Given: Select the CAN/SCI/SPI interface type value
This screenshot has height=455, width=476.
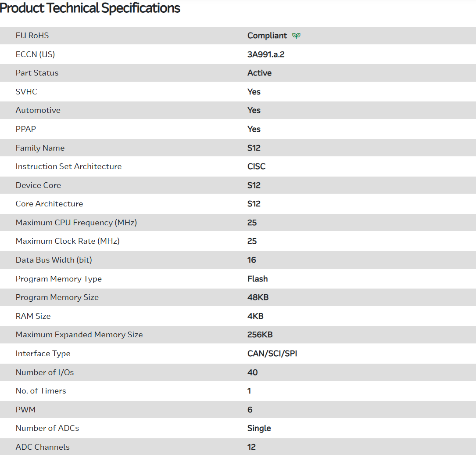Looking at the screenshot, I should tap(272, 354).
